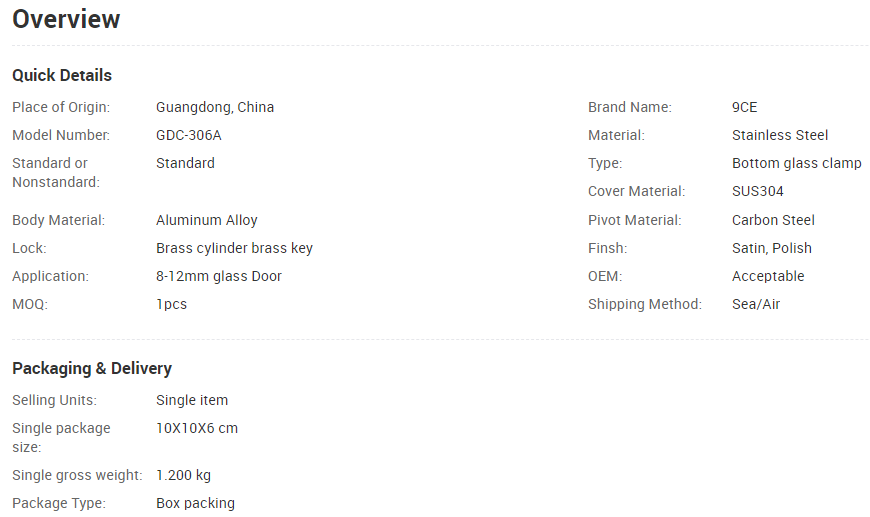870x517 pixels.
Task: Click Stainless Steel material value
Action: click(x=780, y=135)
